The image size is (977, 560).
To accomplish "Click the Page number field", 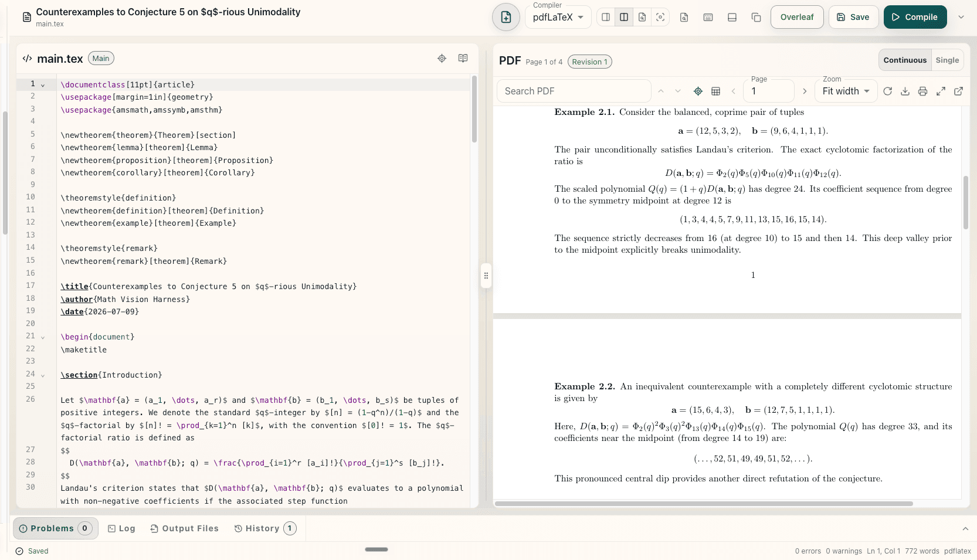I will 769,91.
